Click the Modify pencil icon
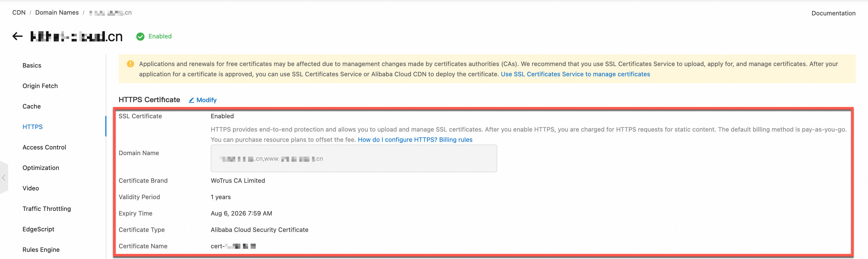The image size is (868, 259). [x=191, y=100]
